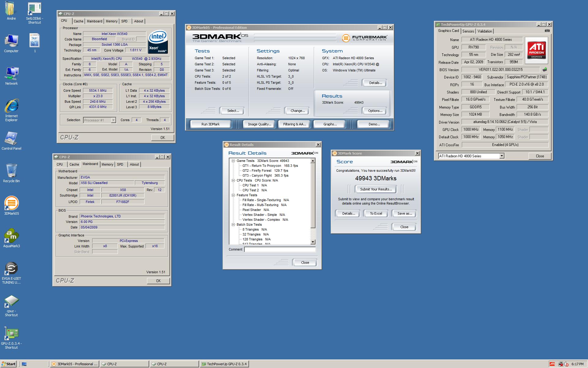Screen dimensions: 588x368
Task: Open the cpuz shortcut icon
Action: [11, 306]
